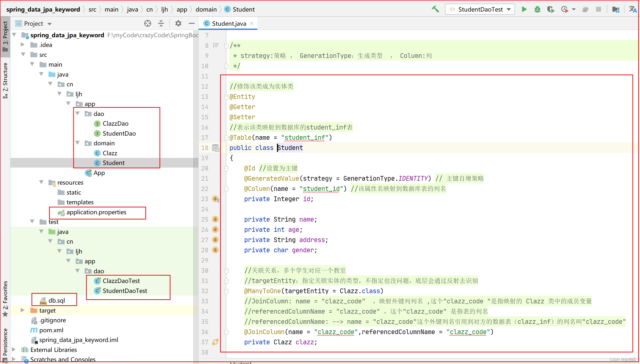This screenshot has height=364, width=640.
Task: Click the gutter icon on line 37
Action: point(215,342)
